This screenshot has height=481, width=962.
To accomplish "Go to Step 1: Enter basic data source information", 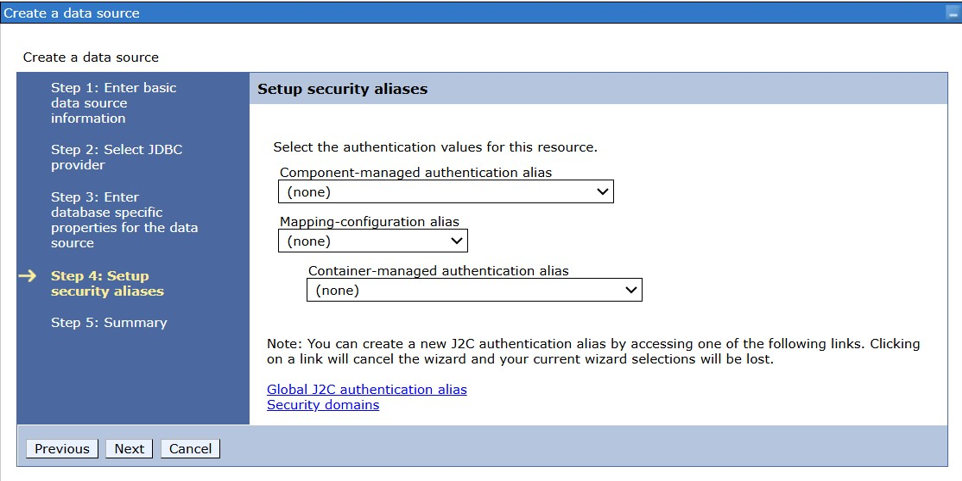I will click(x=113, y=103).
